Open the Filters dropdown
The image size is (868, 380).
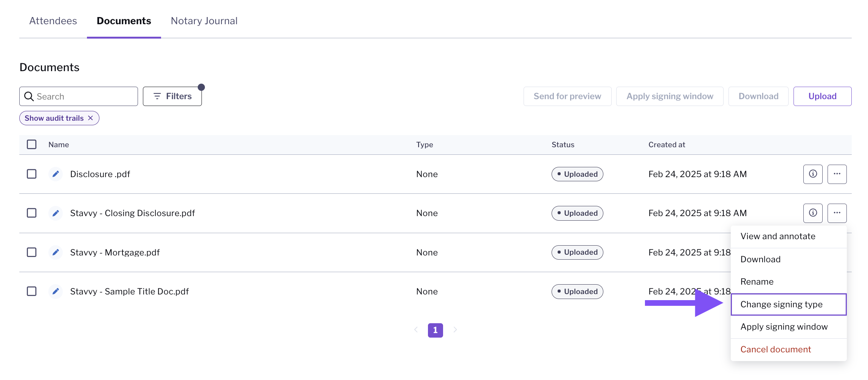pos(172,97)
